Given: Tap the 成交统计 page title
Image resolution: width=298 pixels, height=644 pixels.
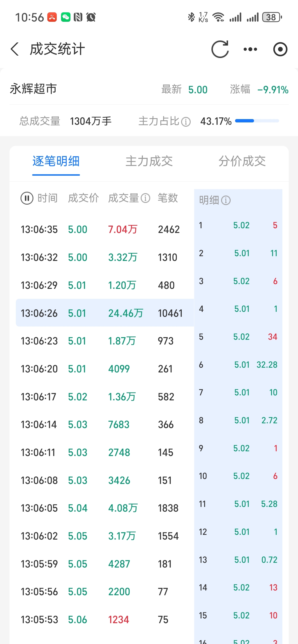Looking at the screenshot, I should coord(57,49).
